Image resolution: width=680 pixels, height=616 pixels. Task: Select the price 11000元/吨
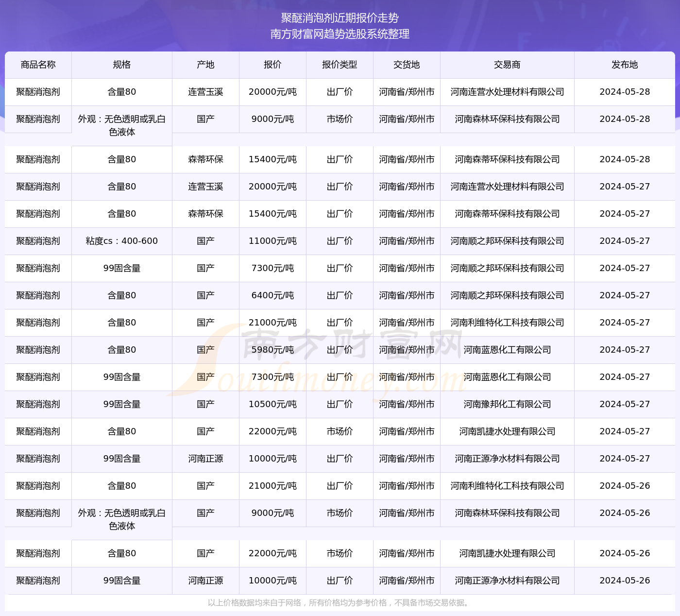(x=272, y=241)
